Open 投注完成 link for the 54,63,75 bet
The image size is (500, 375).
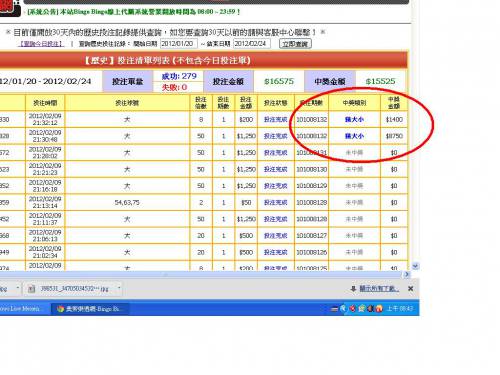click(x=276, y=202)
